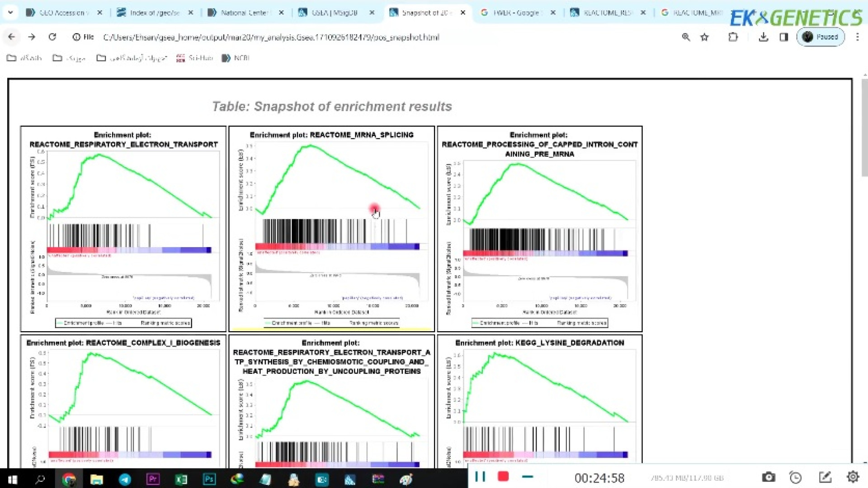Close the GSEA | MSigDB tab
868x488 pixels.
click(x=372, y=13)
